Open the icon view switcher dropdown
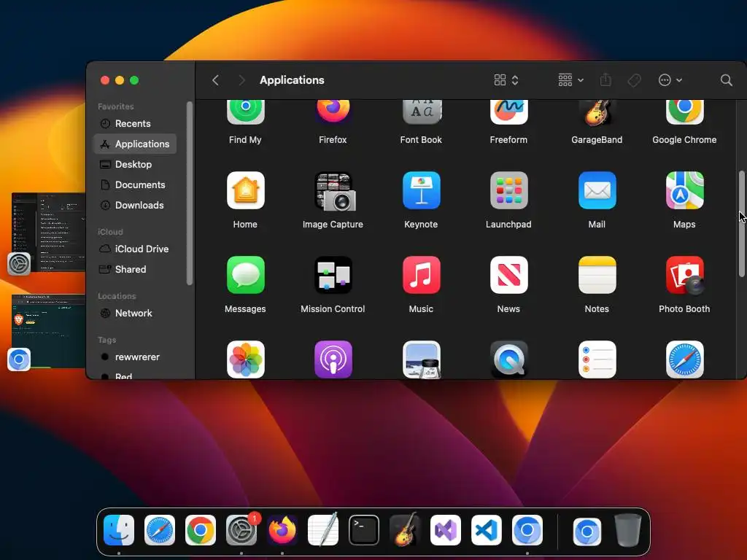Screen dimensions: 747x560 coord(506,80)
